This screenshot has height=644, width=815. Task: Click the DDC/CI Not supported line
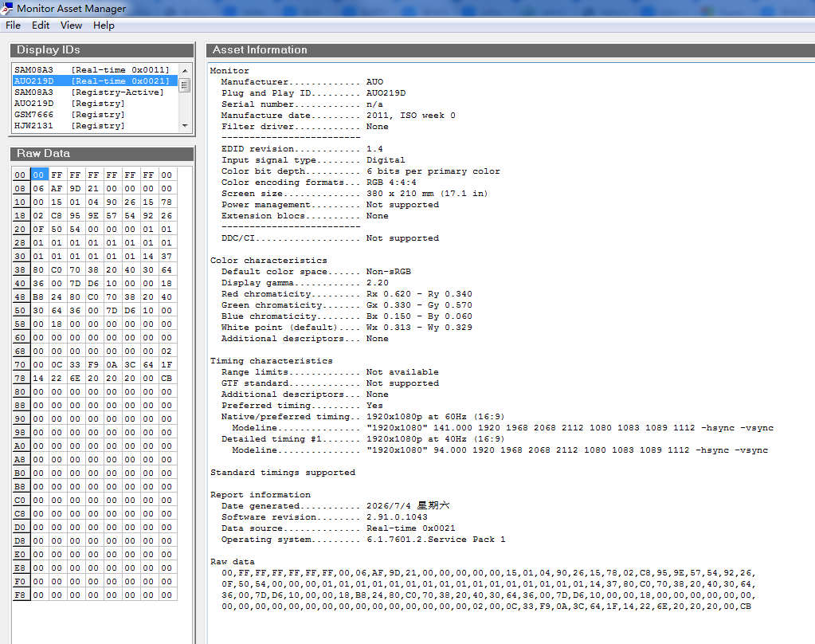330,238
